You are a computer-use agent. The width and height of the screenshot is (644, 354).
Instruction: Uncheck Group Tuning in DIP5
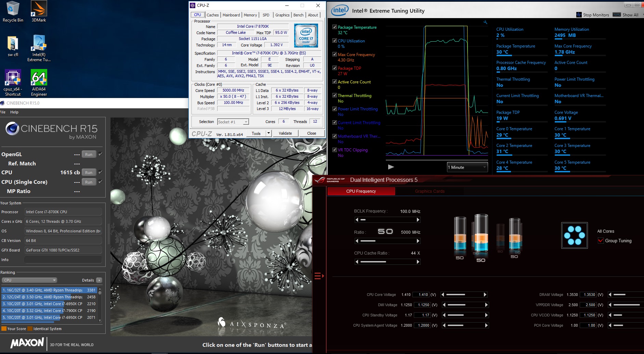pos(601,241)
